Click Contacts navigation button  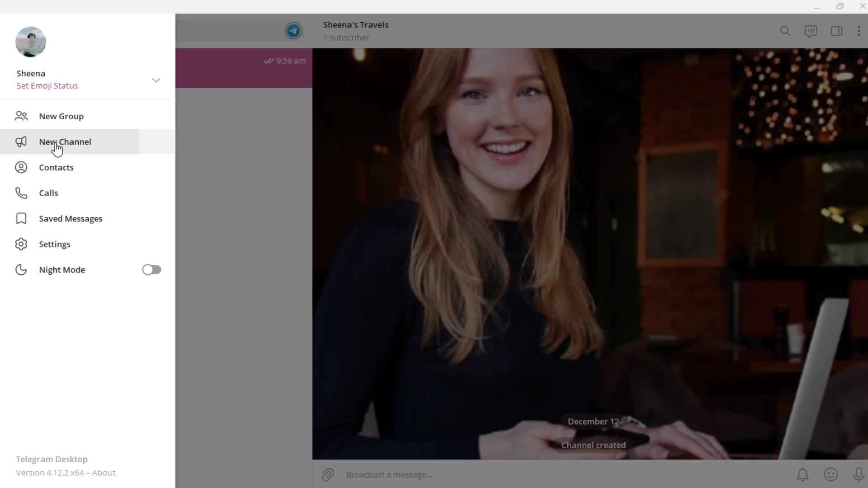(56, 168)
